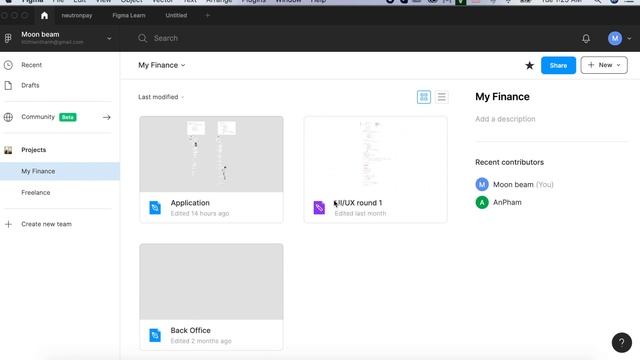The width and height of the screenshot is (640, 360).
Task: Open the My Finance title dropdown
Action: [162, 65]
